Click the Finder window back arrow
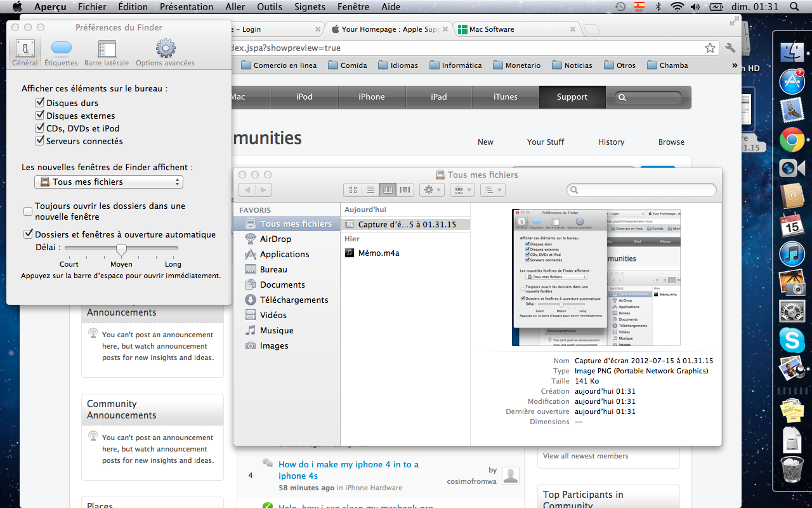The image size is (812, 508). [247, 189]
